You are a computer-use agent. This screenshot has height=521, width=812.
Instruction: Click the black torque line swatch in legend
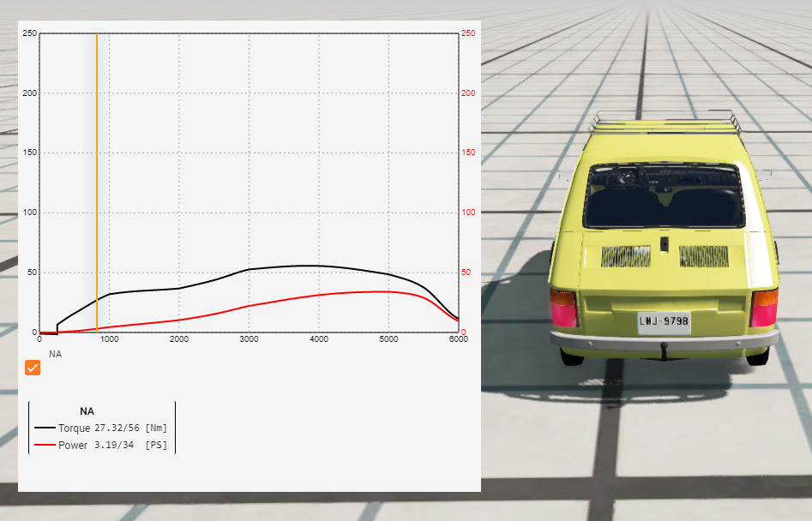[45, 428]
